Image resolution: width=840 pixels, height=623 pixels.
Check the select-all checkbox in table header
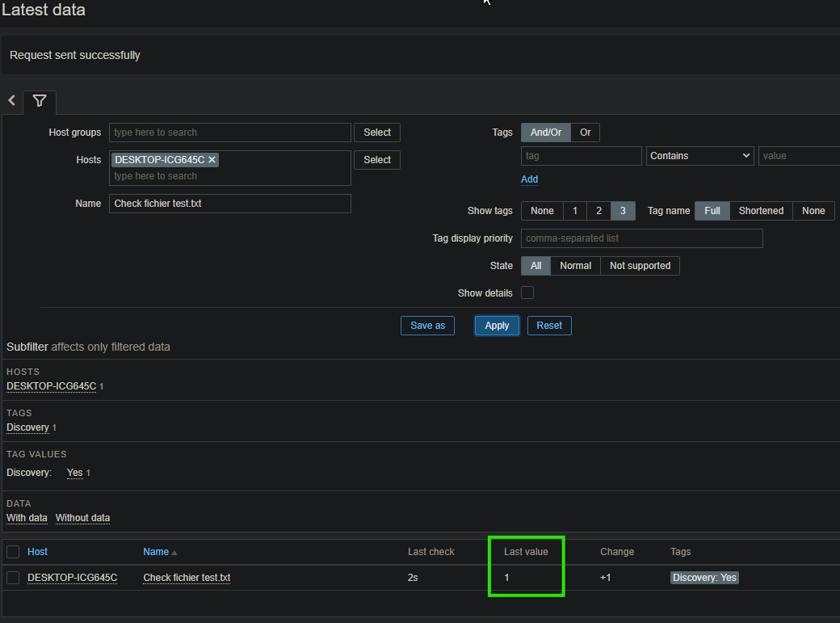tap(13, 552)
